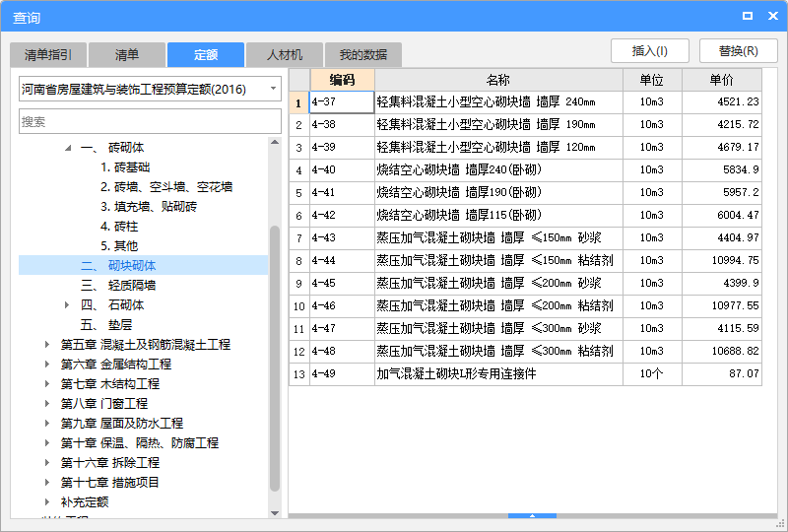
Task: Select 五、垫层 tree item
Action: click(x=106, y=325)
